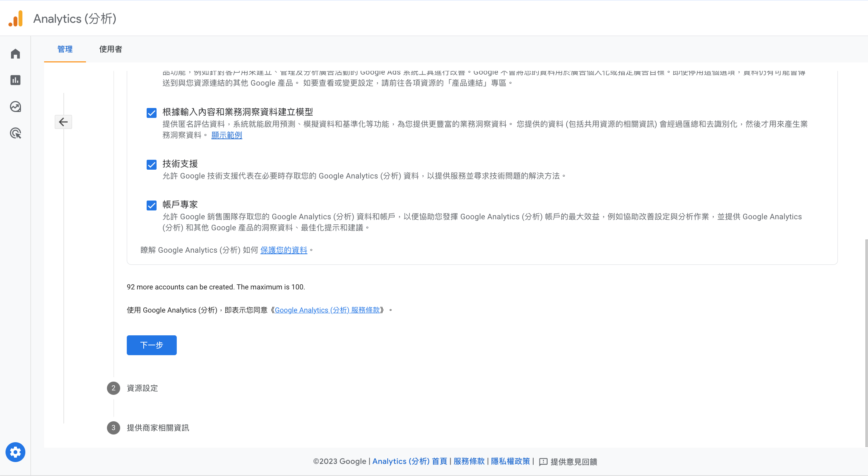Open the Reports bar chart icon
The image size is (868, 476).
[15, 80]
